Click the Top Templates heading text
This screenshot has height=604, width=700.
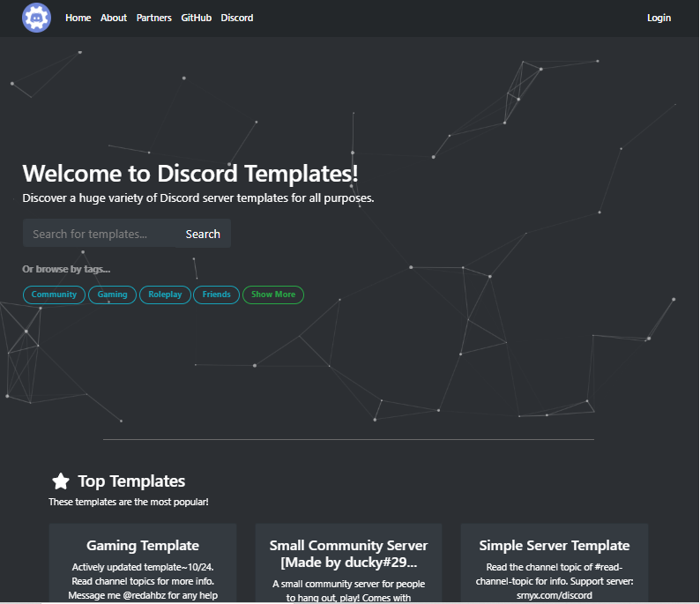(x=131, y=481)
